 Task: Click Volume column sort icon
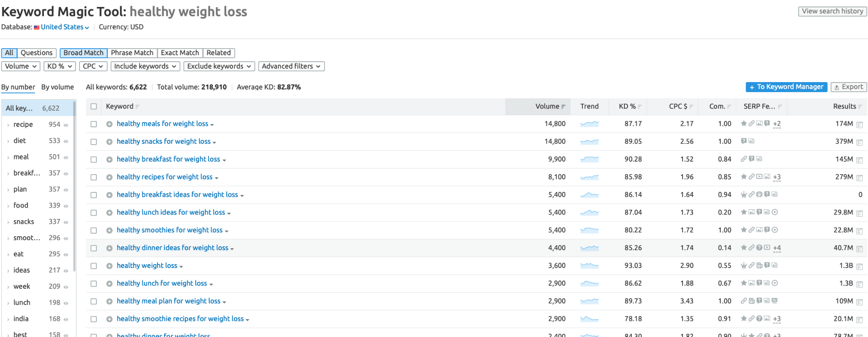[x=563, y=107]
